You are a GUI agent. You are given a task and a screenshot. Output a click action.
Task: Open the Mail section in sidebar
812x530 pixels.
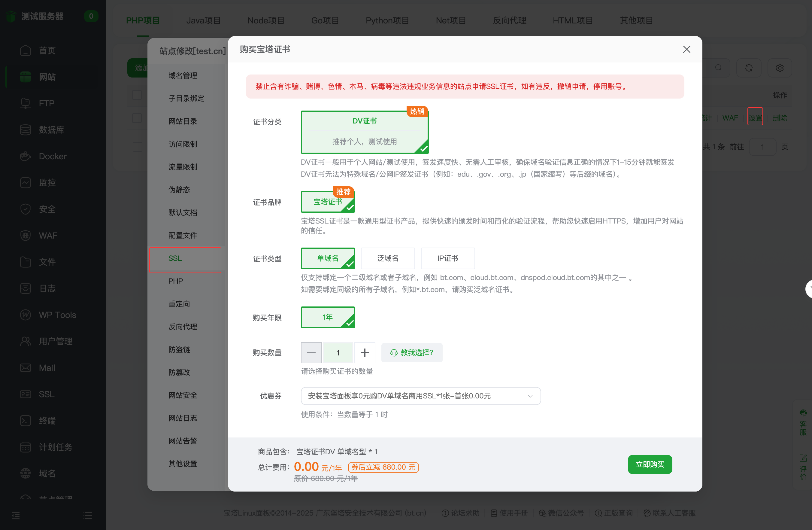pyautogui.click(x=47, y=367)
